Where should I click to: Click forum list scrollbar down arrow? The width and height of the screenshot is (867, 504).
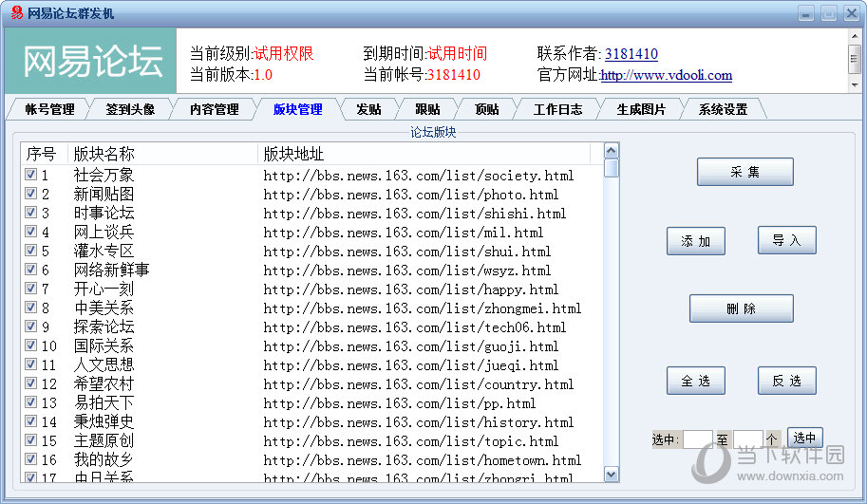pyautogui.click(x=611, y=475)
